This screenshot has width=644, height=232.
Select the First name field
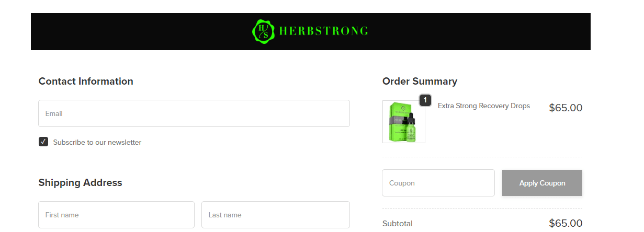point(116,215)
